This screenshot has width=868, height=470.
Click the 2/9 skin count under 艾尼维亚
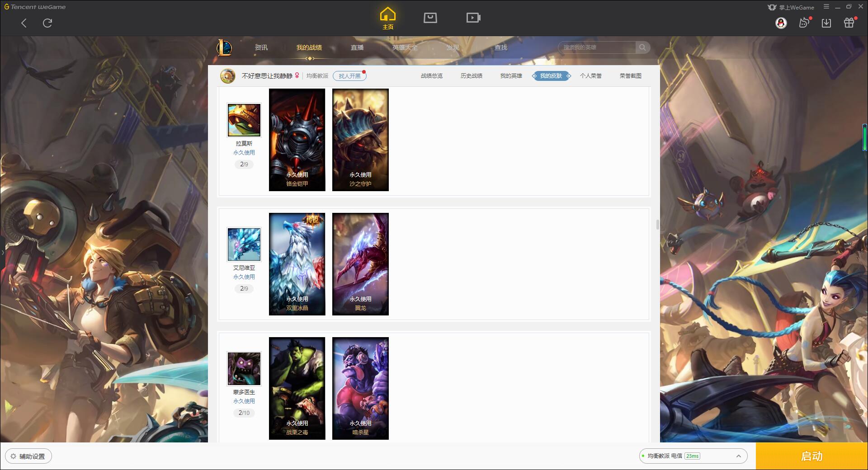[244, 289]
